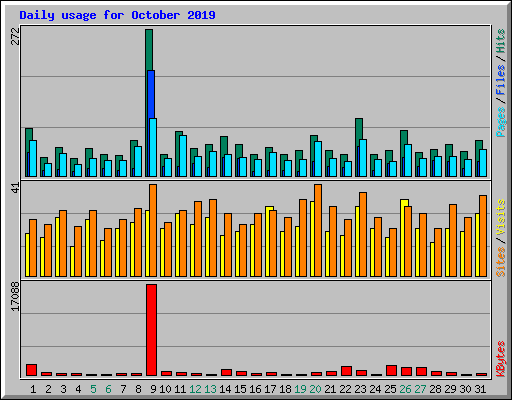Click the dark green Hits bar for day 23
The width and height of the screenshot is (512, 400).
(x=359, y=132)
